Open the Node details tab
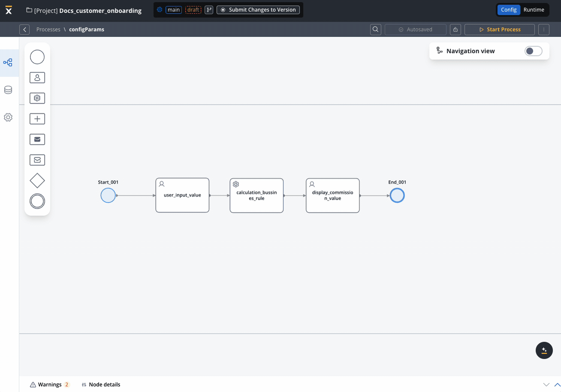 101,384
